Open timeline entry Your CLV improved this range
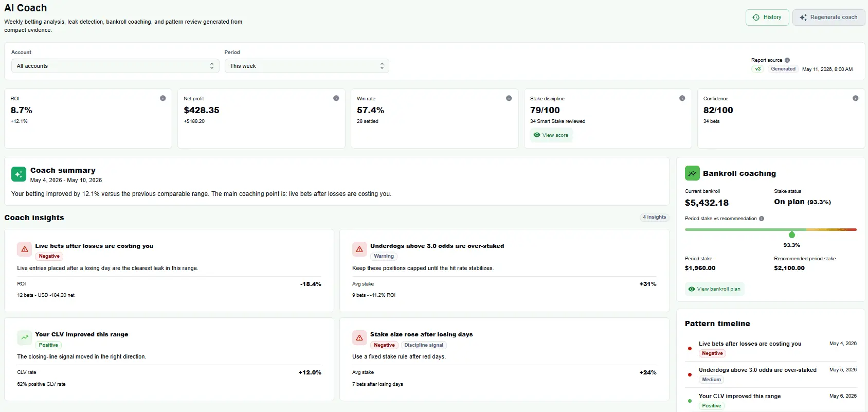 pos(739,396)
